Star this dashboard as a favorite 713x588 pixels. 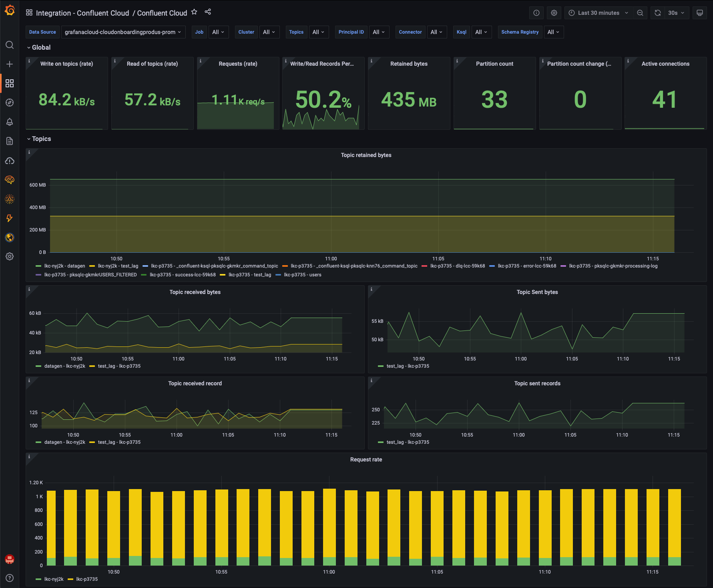point(194,12)
